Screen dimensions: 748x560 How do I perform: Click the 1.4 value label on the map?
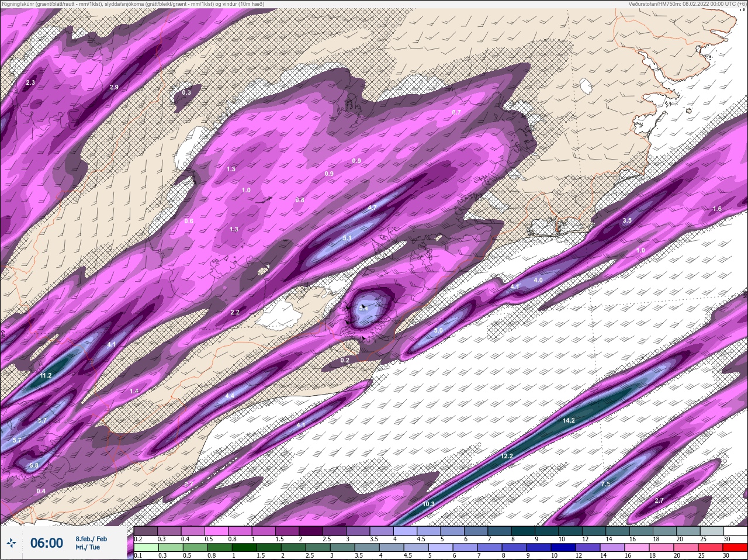[134, 391]
